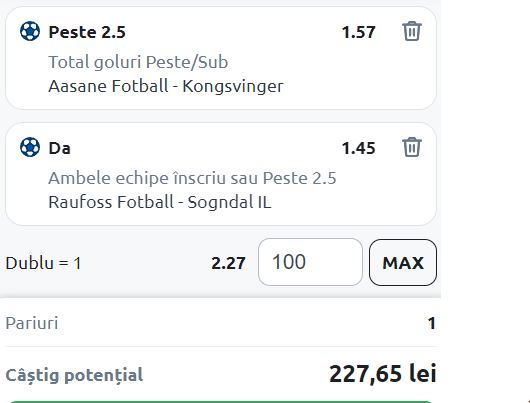Remove the Raufoss Fotball - Sogndal IL bet

(x=412, y=147)
